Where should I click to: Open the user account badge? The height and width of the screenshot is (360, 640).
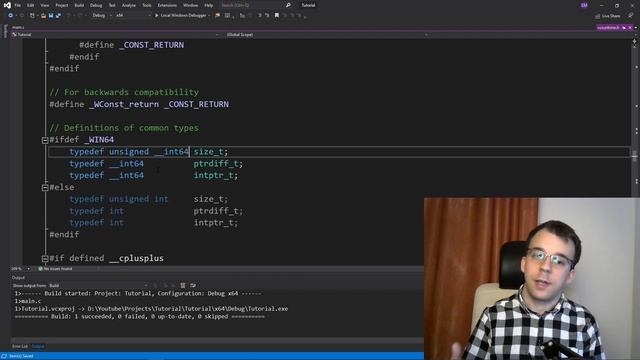coord(584,5)
